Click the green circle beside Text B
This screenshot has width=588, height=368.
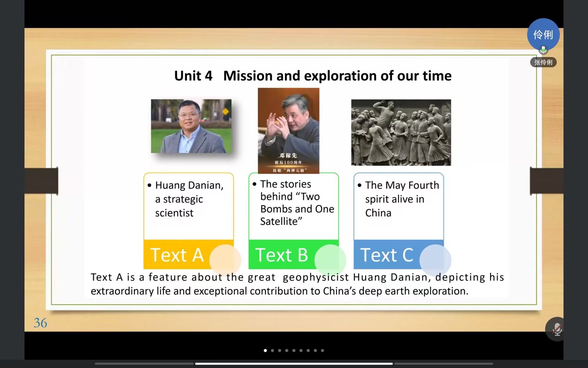coord(330,260)
